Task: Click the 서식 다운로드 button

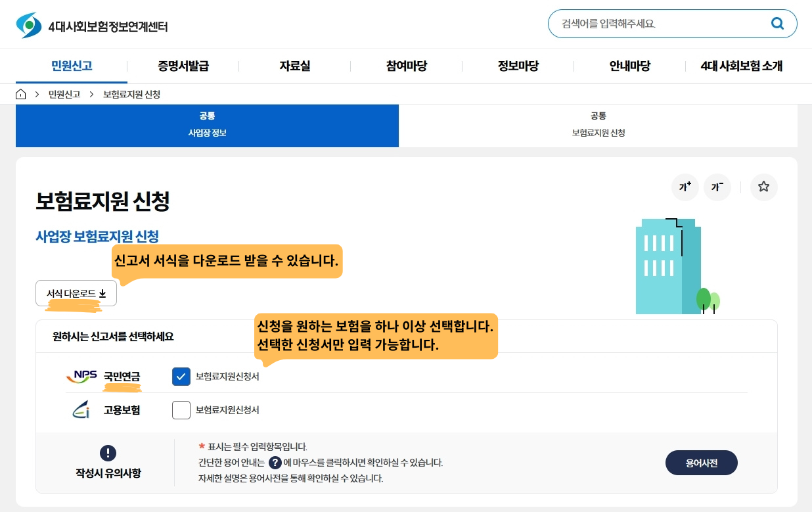Action: [x=76, y=293]
